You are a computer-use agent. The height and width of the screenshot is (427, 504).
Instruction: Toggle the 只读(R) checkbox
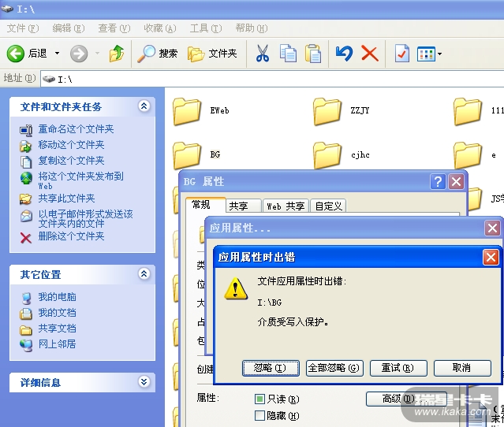coord(259,399)
